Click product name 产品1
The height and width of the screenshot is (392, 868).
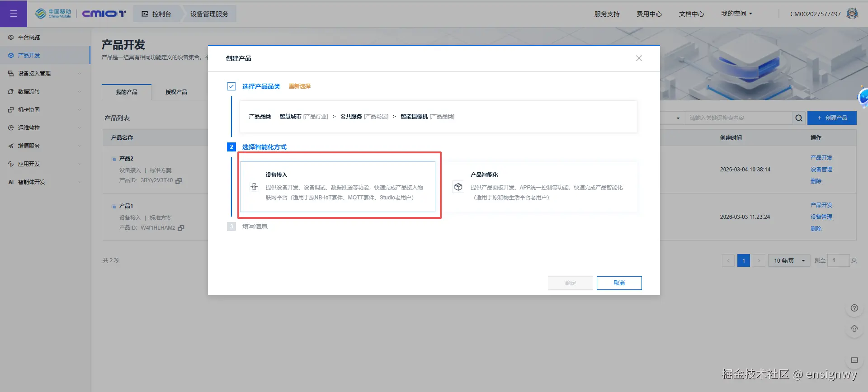(x=126, y=206)
